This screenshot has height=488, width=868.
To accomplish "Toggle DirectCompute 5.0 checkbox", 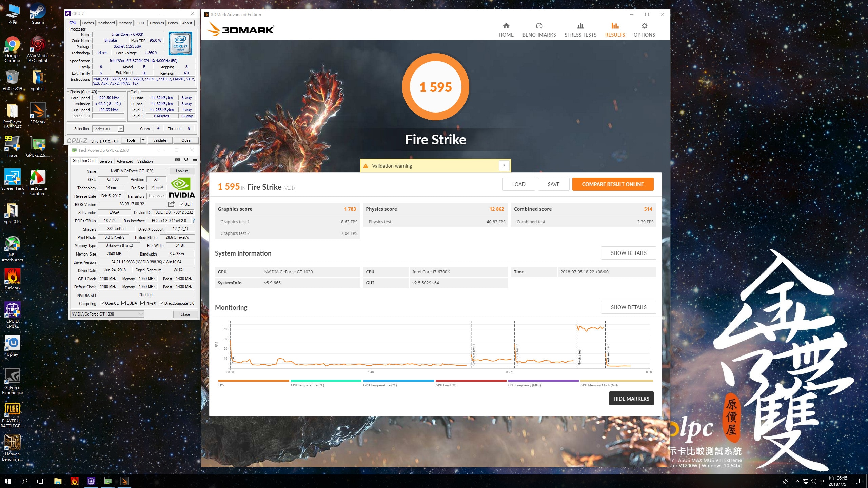I will [161, 303].
